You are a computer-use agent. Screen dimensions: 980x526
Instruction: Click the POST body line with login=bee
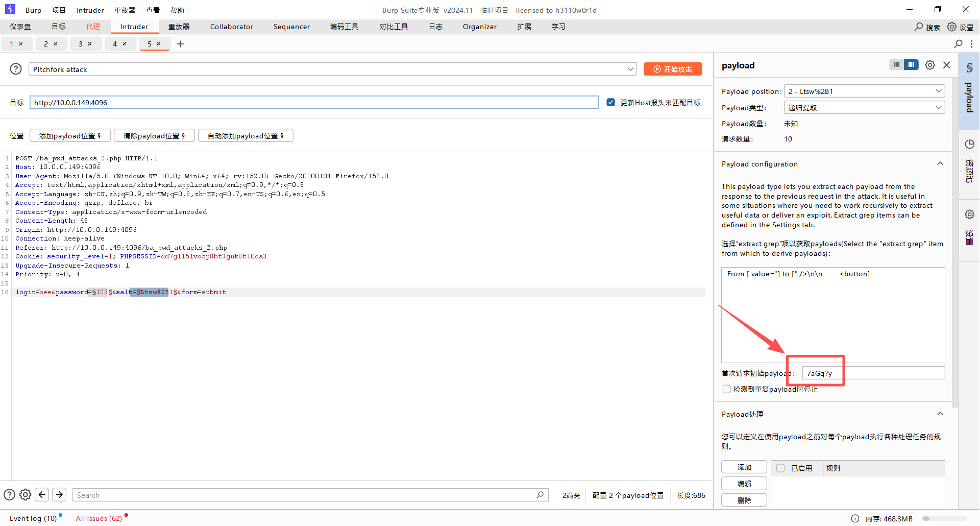click(x=120, y=292)
